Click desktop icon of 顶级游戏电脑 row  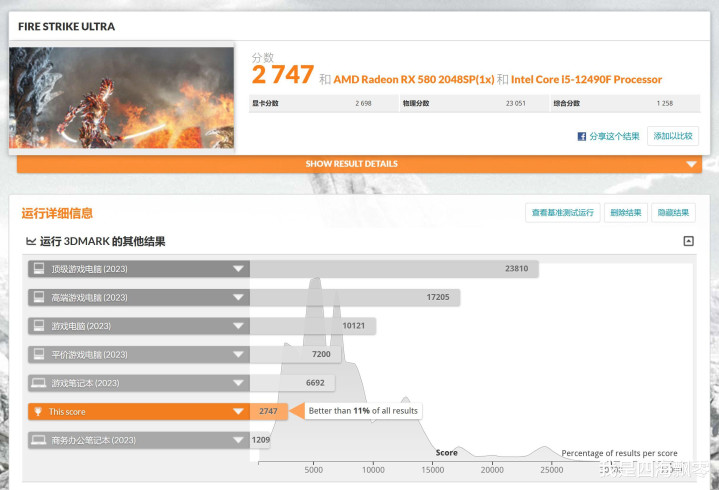[39, 269]
